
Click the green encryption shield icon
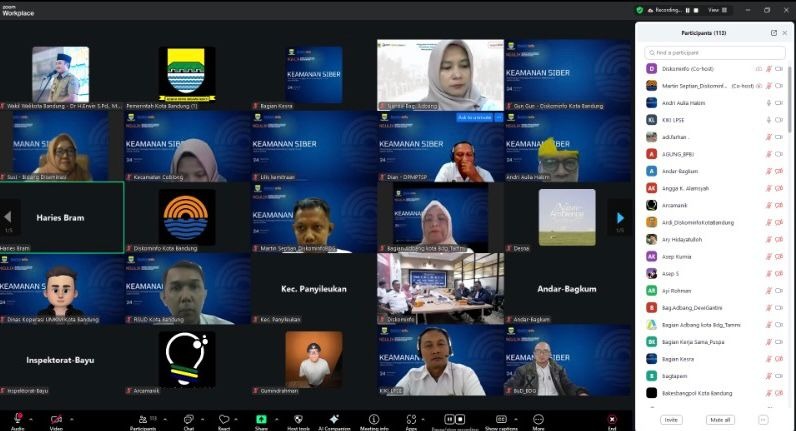coord(640,10)
